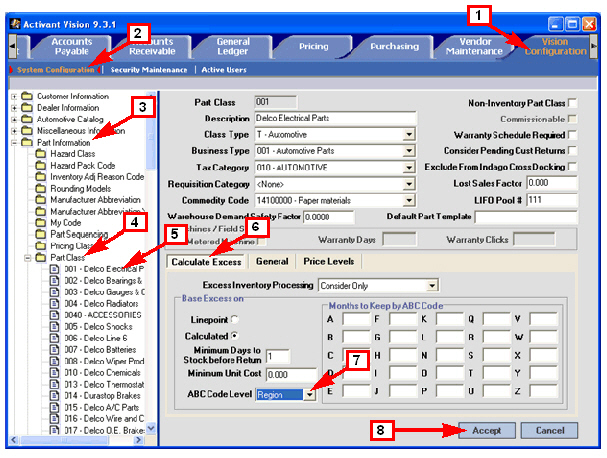Click the document icon for 005 - Delco Shocks
The image size is (607, 458).
pyautogui.click(x=55, y=326)
